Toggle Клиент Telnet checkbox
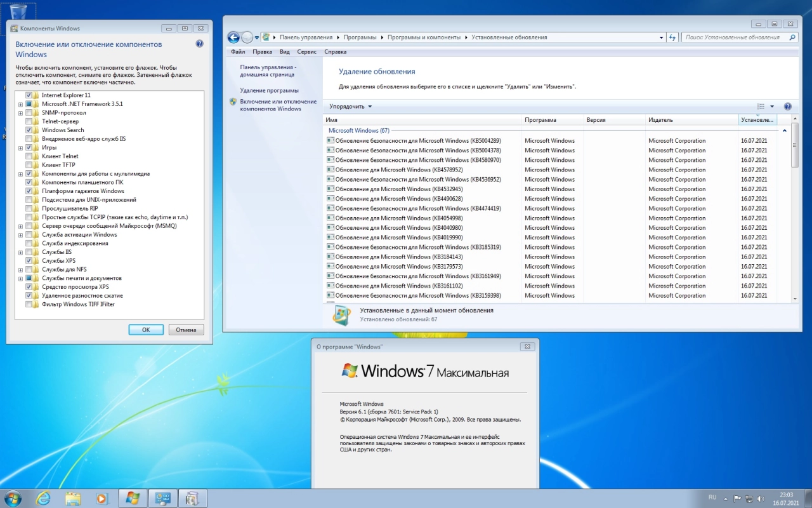The image size is (812, 508). [x=29, y=156]
